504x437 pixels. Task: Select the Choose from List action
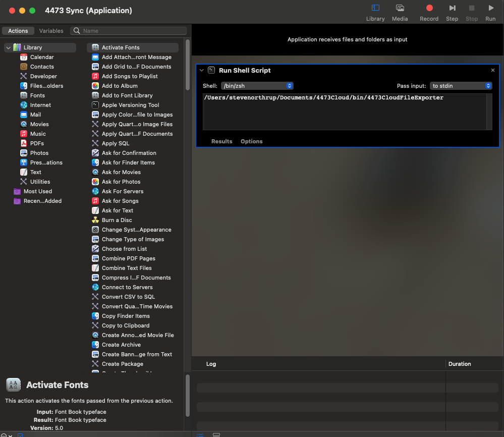(x=124, y=249)
